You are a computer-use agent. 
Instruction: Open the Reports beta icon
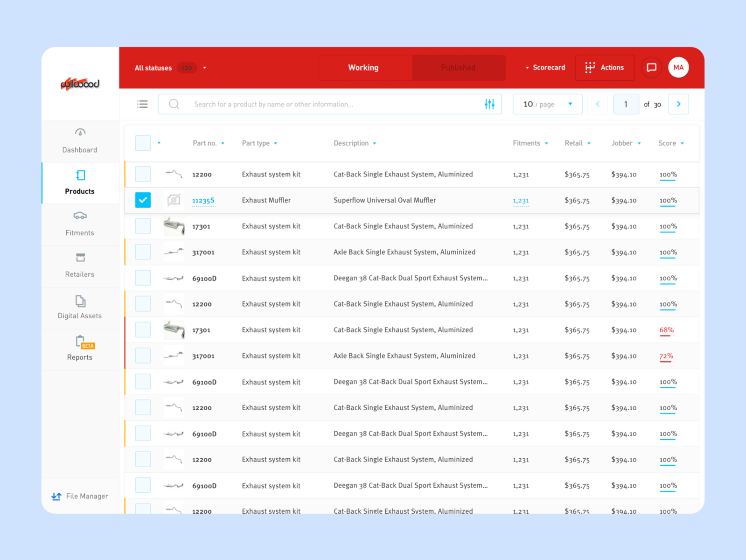coord(84,342)
